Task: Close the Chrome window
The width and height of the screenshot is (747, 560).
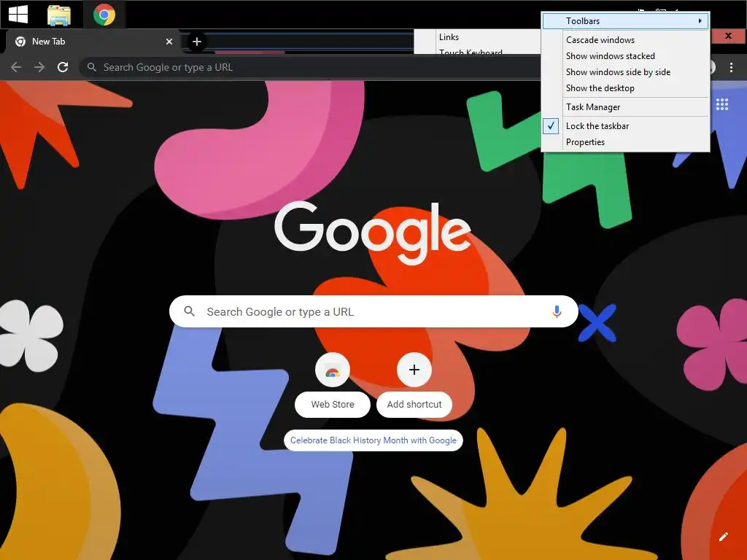Action: 729,36
